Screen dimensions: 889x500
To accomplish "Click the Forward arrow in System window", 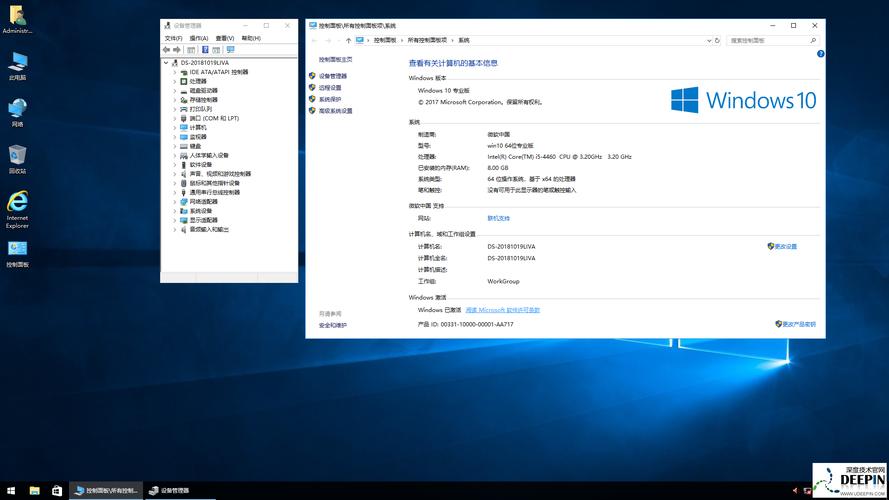I will 328,40.
